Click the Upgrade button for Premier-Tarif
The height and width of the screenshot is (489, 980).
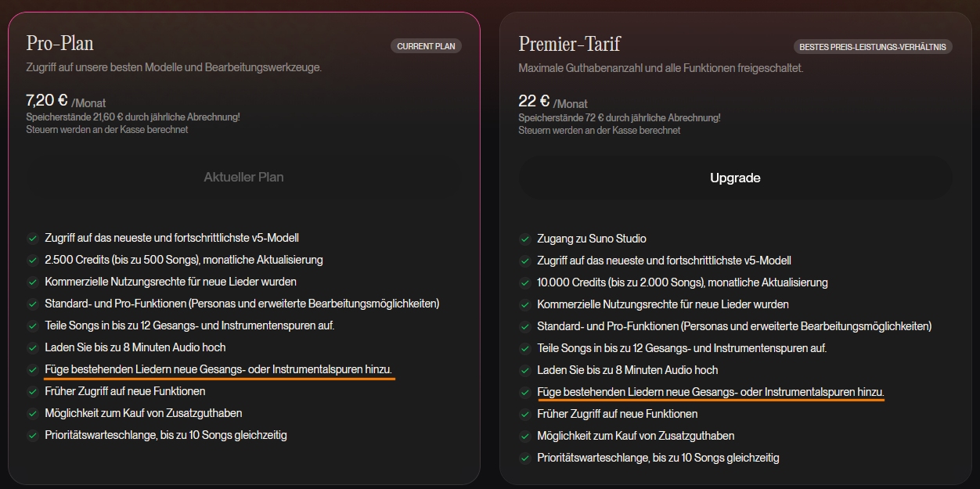[x=734, y=178]
